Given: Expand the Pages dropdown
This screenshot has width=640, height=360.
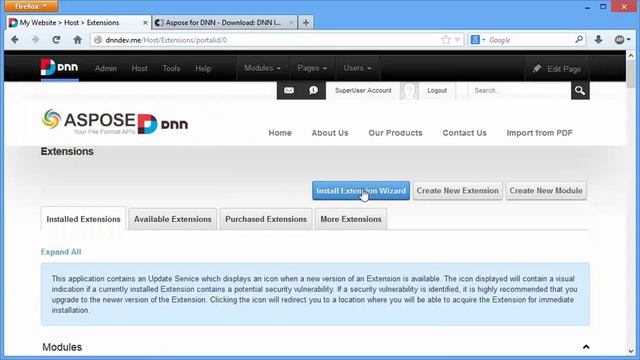Looking at the screenshot, I should tap(312, 68).
